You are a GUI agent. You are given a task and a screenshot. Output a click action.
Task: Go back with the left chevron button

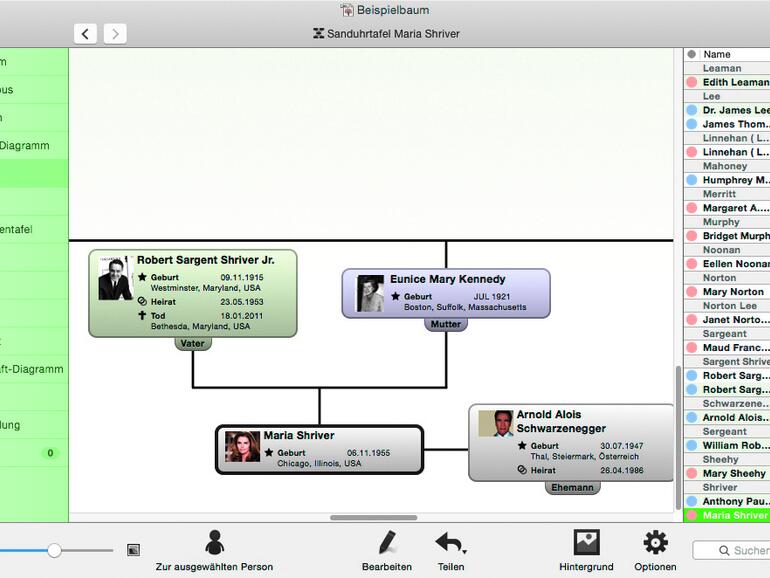pyautogui.click(x=85, y=34)
